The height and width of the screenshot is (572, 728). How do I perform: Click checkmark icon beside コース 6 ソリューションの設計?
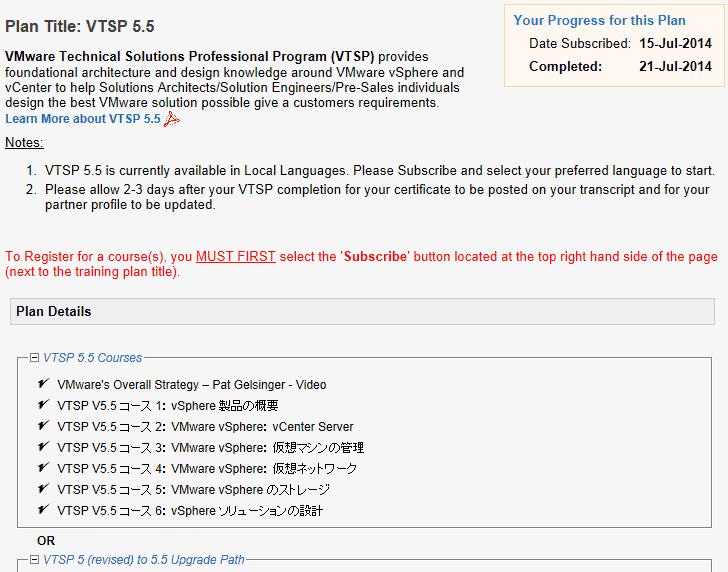click(44, 509)
